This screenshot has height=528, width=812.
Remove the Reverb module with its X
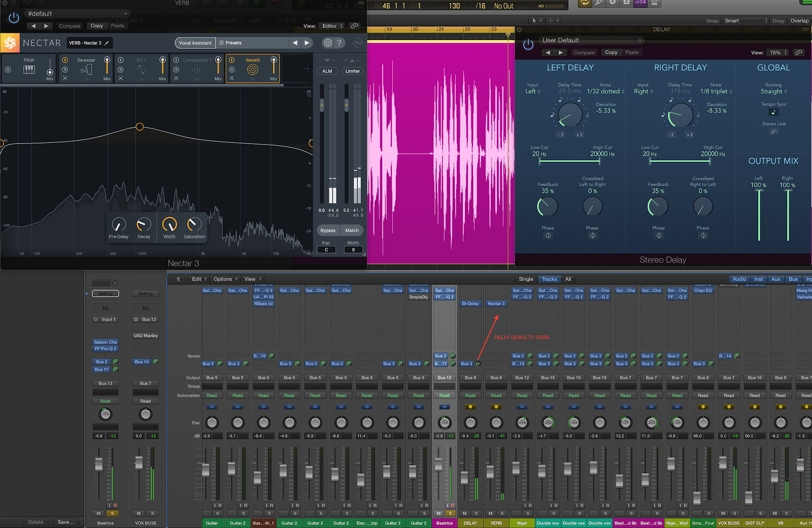point(232,79)
